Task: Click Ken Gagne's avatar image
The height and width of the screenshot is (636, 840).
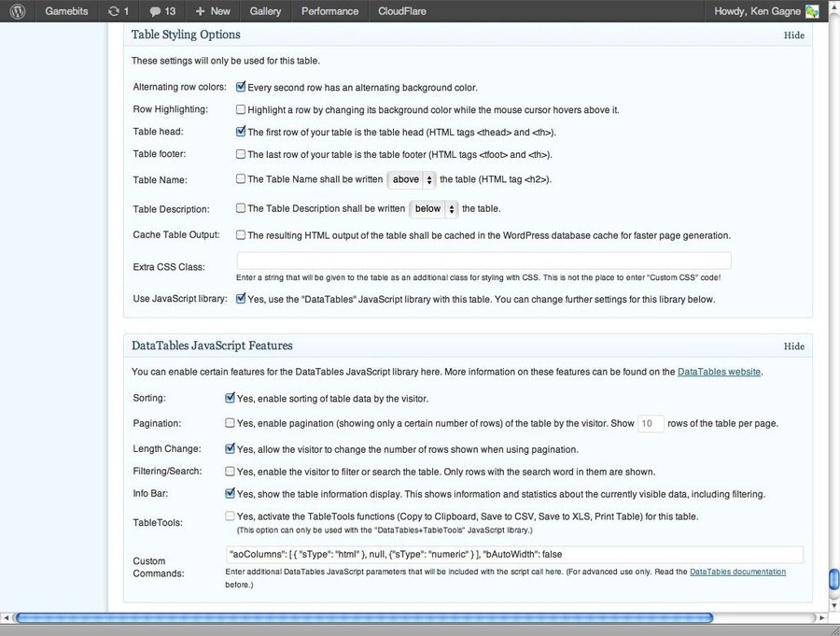Action: point(812,11)
